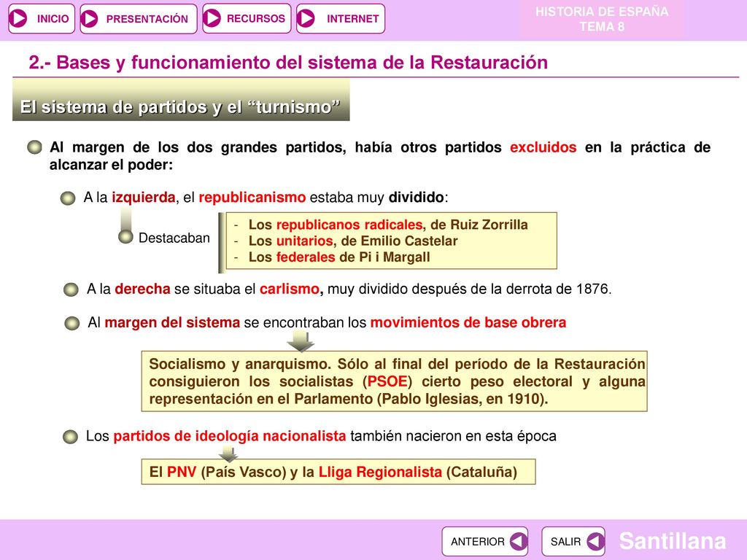Click the Santillana logo text

click(x=672, y=541)
